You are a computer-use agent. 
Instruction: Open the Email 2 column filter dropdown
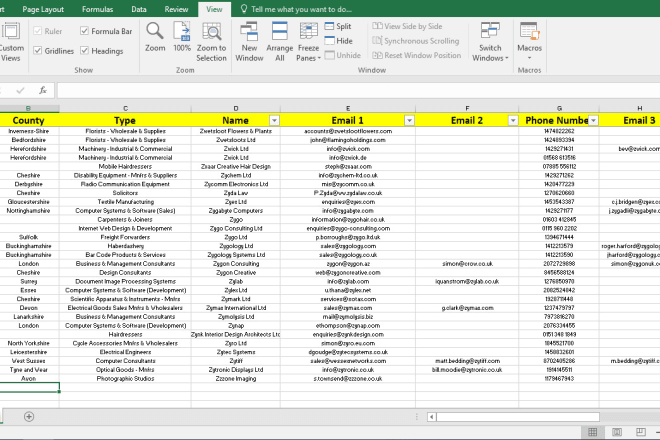(513, 121)
